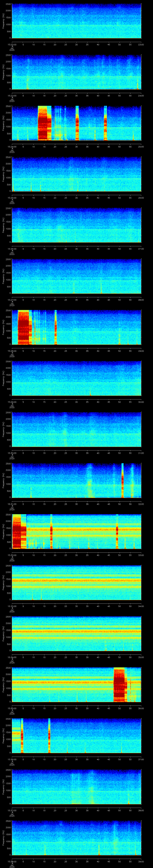Click the 15:29:00 start time label
Screen dimensions: 153x868
pos(12,402)
